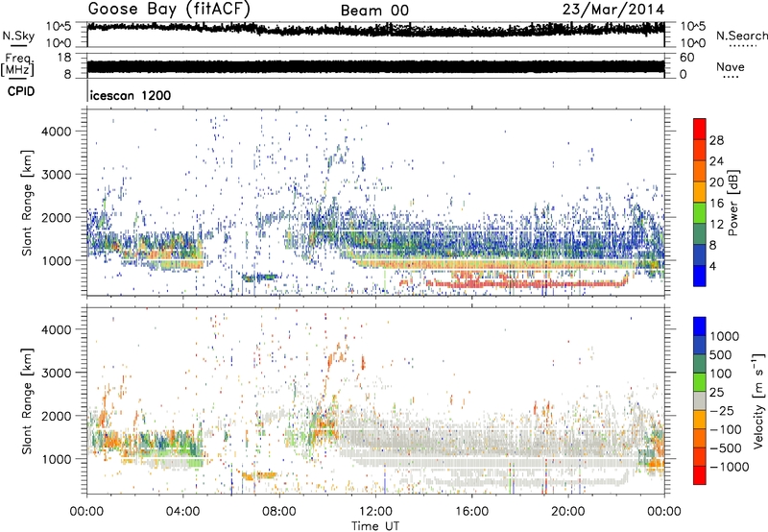Click the "Slant Range [km]" label of power panel
Viewport: 768px width, 532px height.
point(27,203)
